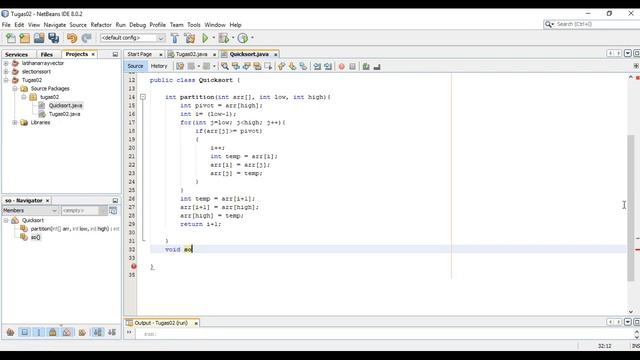Click the Comment icon in the editor toolbar

click(366, 66)
